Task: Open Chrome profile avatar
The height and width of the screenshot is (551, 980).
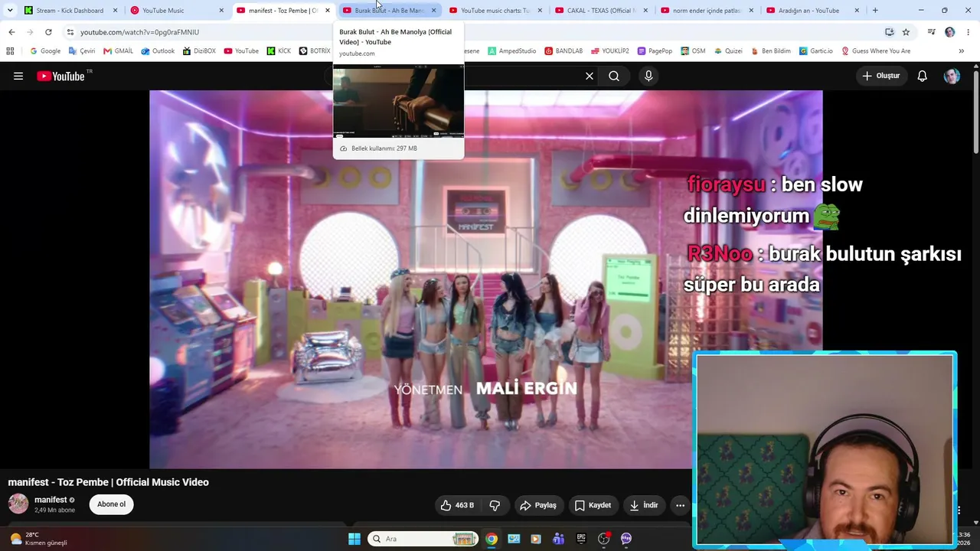Action: pos(950,32)
